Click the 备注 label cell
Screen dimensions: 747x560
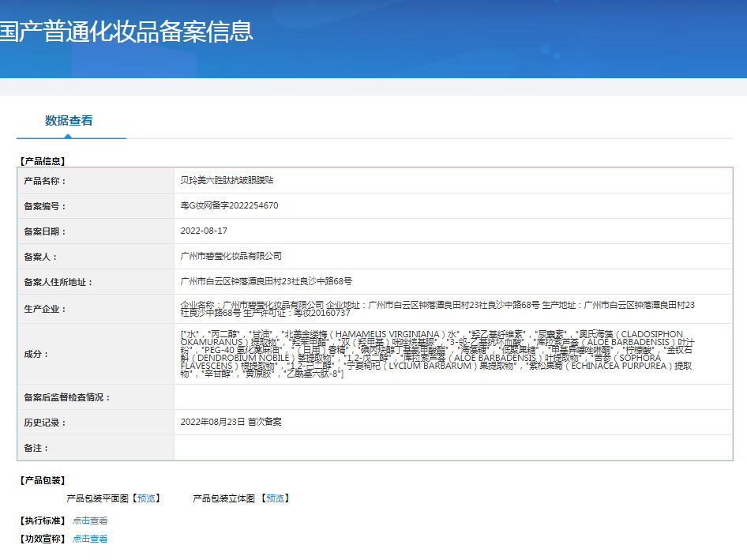coord(96,448)
